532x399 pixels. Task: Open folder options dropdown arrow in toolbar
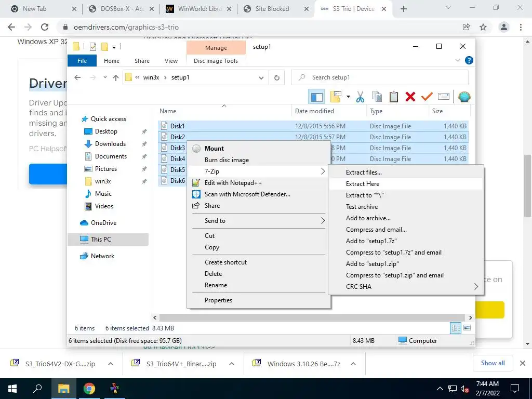(x=348, y=97)
